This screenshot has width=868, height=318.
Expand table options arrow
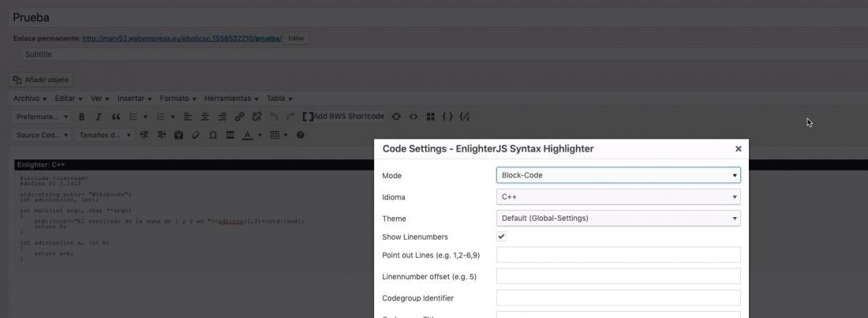click(286, 135)
